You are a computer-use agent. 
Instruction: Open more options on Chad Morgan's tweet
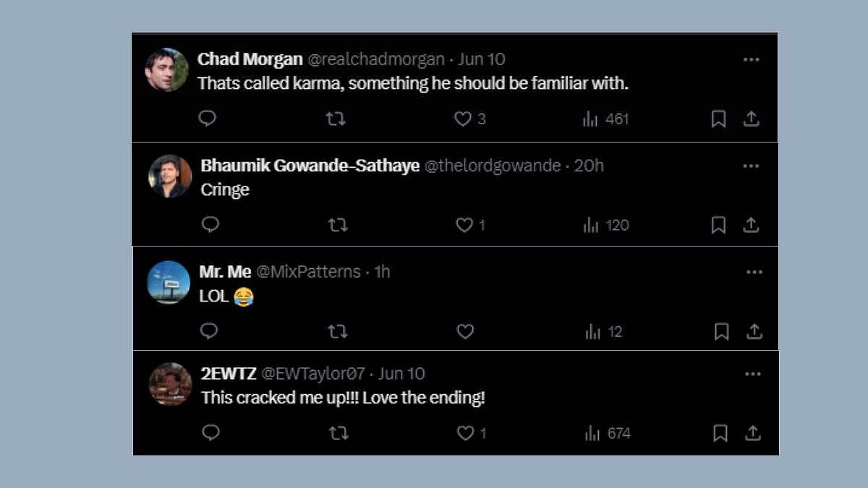pos(752,59)
